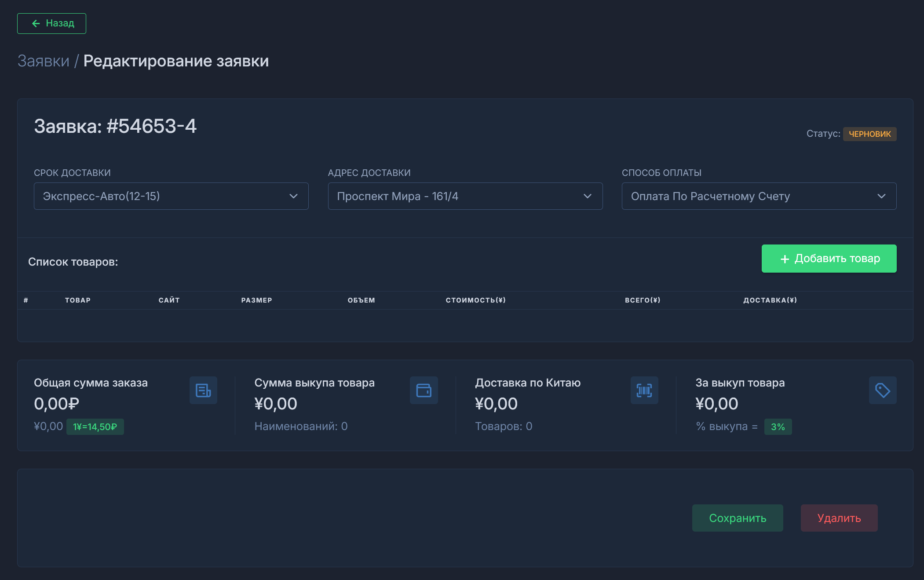Click the Добавить товар button label
This screenshot has height=580, width=924.
point(837,259)
